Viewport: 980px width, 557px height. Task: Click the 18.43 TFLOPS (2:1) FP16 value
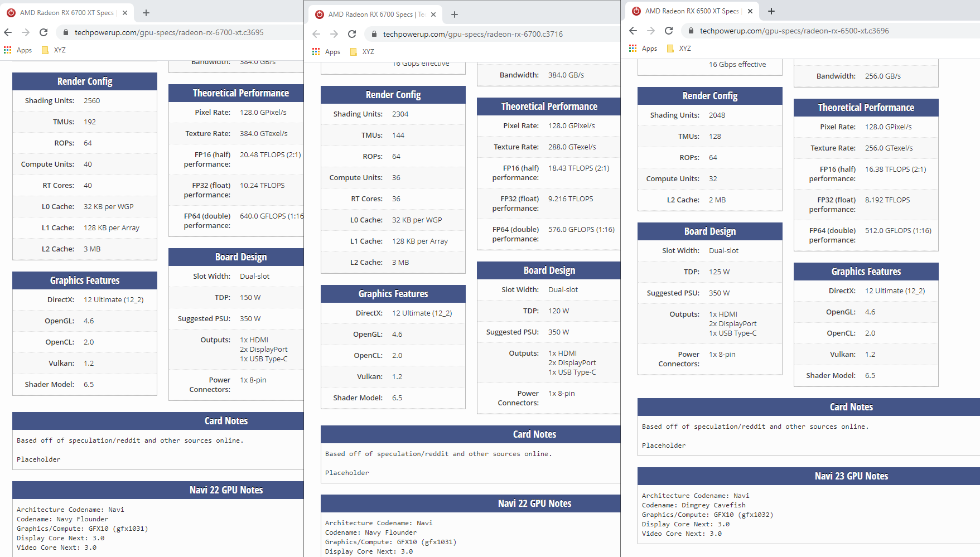[579, 168]
